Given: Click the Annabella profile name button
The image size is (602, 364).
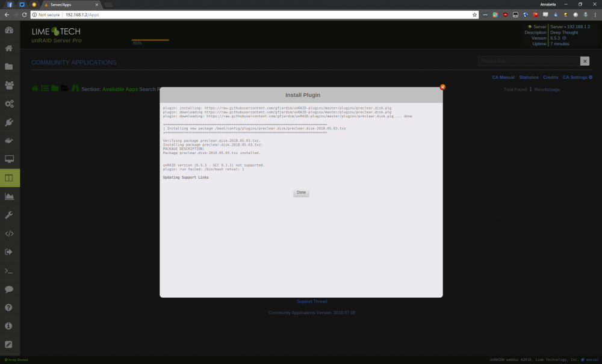Looking at the screenshot, I should [x=548, y=4].
